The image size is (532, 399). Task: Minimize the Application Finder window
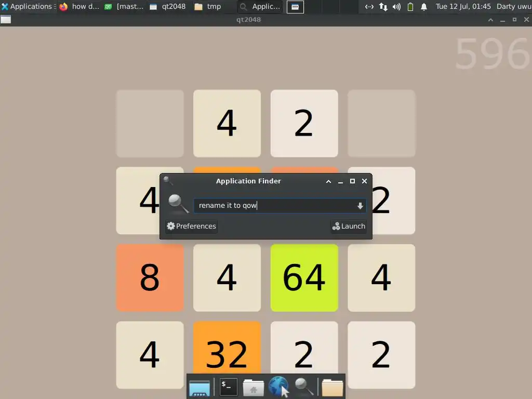[x=340, y=181]
